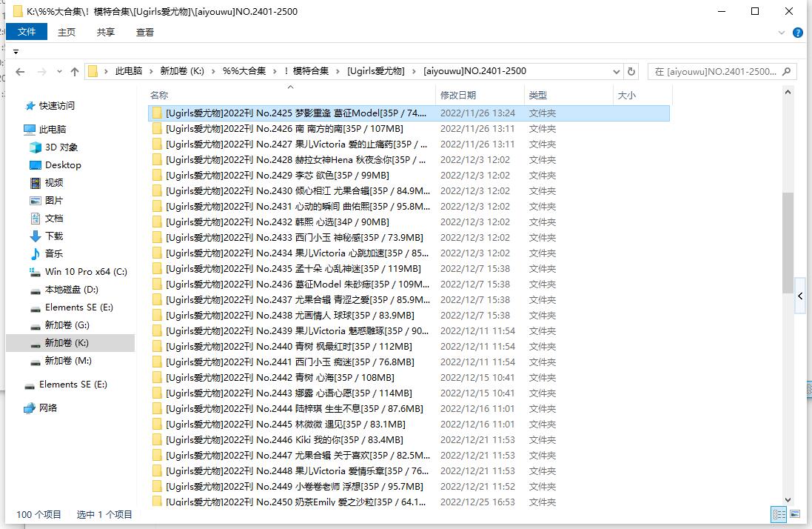This screenshot has width=812, height=529.
Task: Click folder icon of No.2435 孟十朵 row
Action: 158,268
